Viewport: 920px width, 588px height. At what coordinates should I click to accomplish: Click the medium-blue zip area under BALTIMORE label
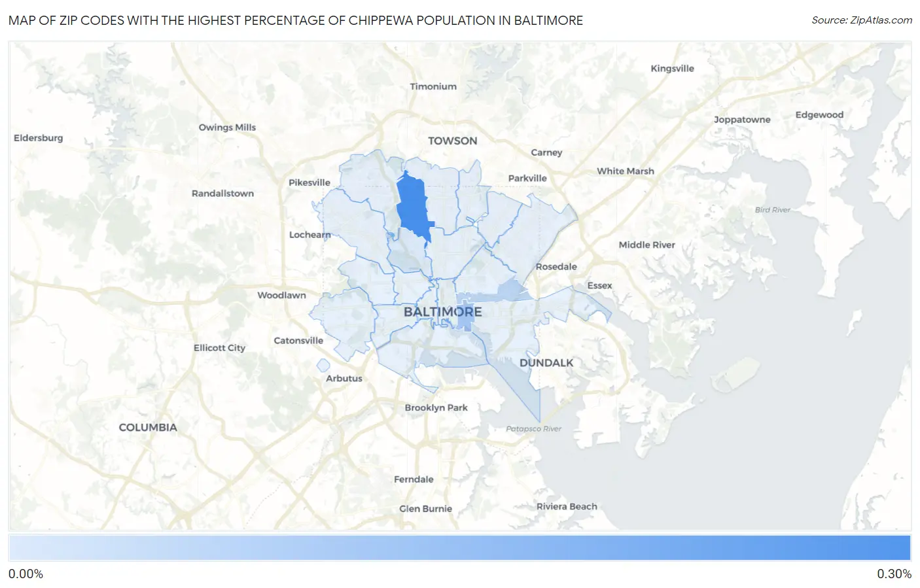pos(465,317)
